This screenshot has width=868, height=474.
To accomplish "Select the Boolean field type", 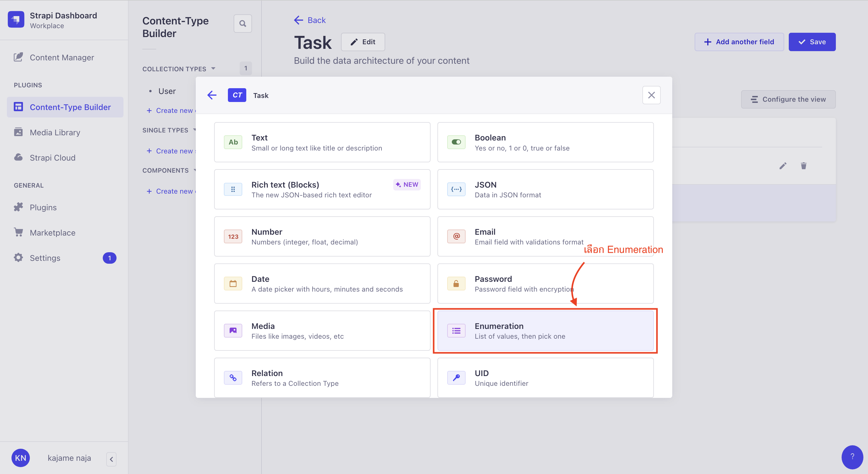I will pyautogui.click(x=545, y=142).
